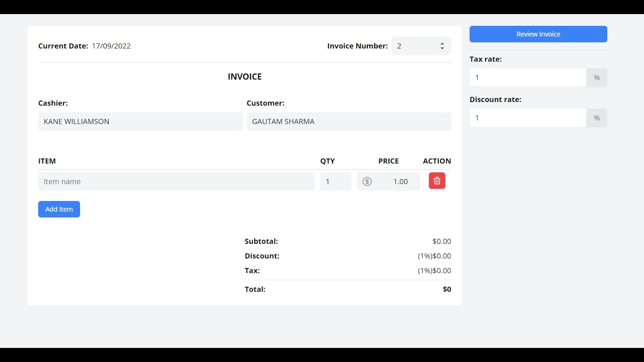Increase invoice number with the up arrow
The width and height of the screenshot is (644, 362).
pyautogui.click(x=442, y=44)
